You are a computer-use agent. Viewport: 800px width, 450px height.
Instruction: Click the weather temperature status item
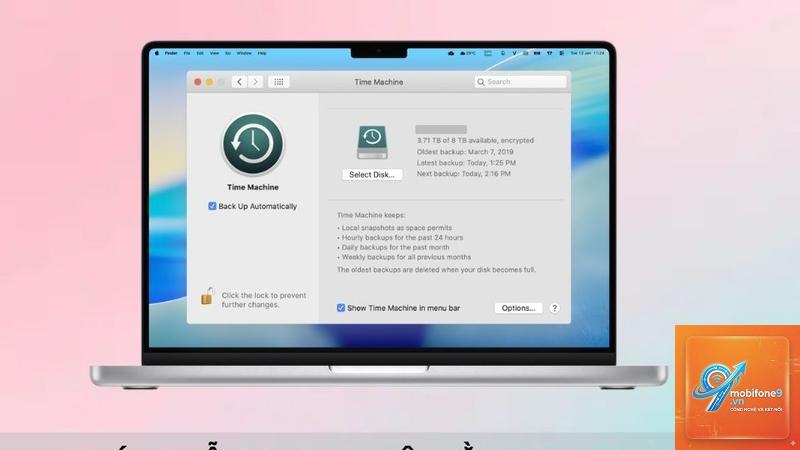468,53
